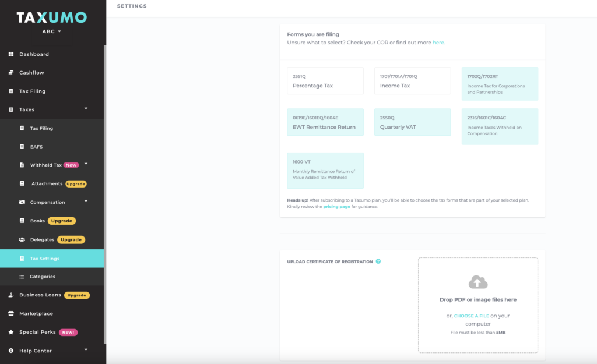The image size is (597, 364).
Task: Select the 2551Q Percentage Tax form
Action: point(325,81)
